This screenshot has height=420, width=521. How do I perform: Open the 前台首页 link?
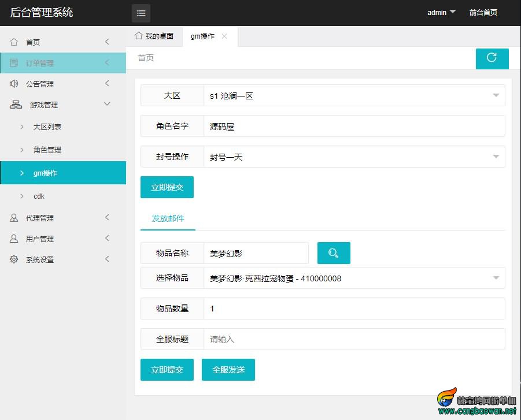coord(483,12)
